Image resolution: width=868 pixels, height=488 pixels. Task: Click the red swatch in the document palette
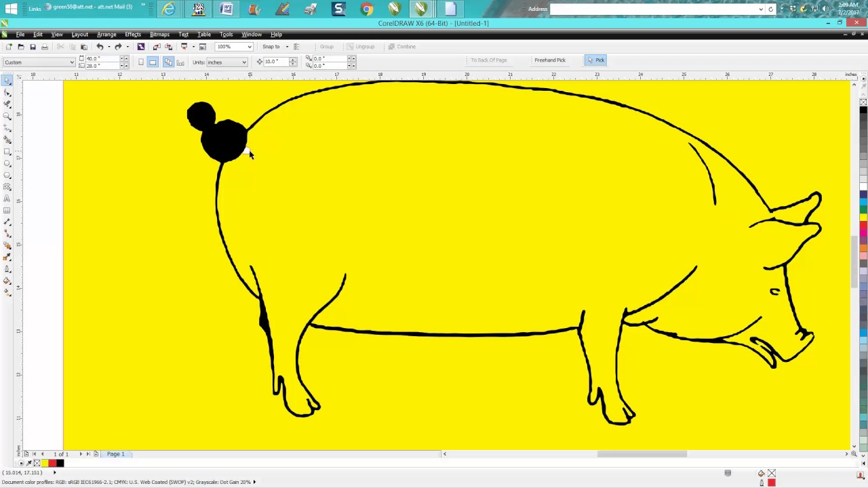pyautogui.click(x=52, y=464)
